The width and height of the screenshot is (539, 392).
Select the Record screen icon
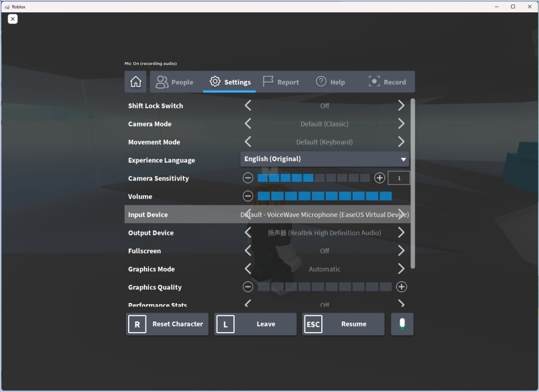[374, 82]
